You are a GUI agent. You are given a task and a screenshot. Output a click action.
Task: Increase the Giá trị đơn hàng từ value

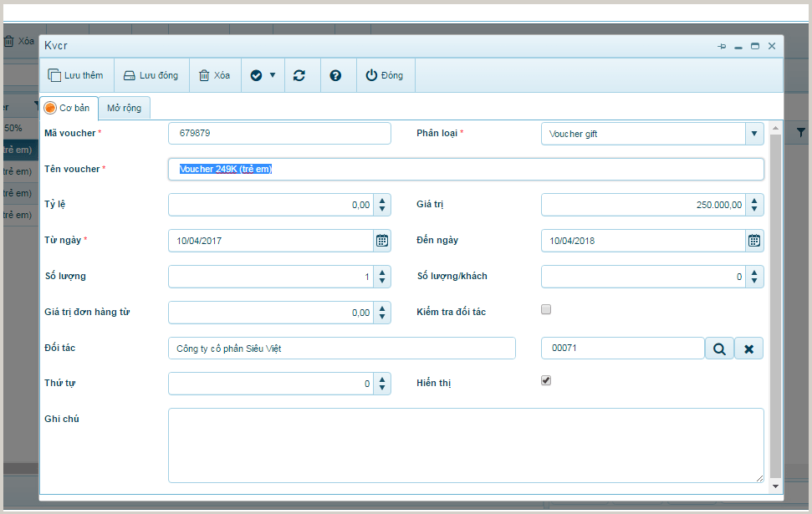coord(382,308)
